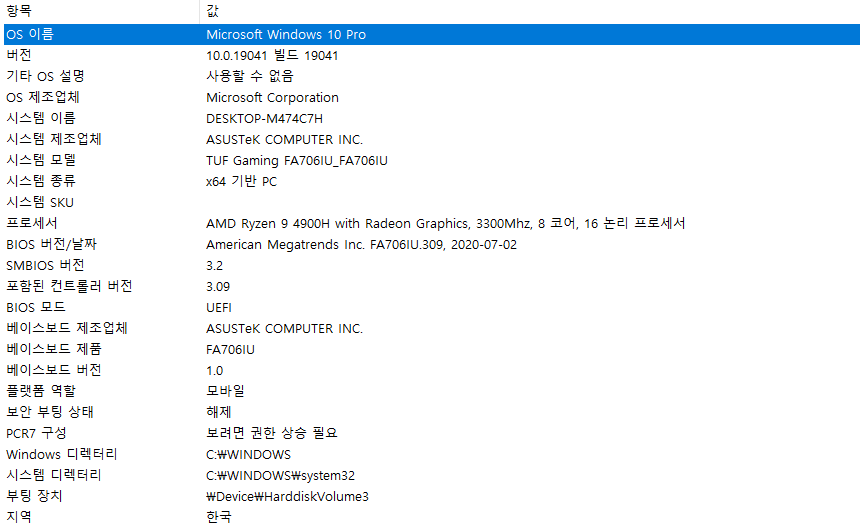The height and width of the screenshot is (532, 860).
Task: Click the 한국 region value
Action: coord(219,517)
